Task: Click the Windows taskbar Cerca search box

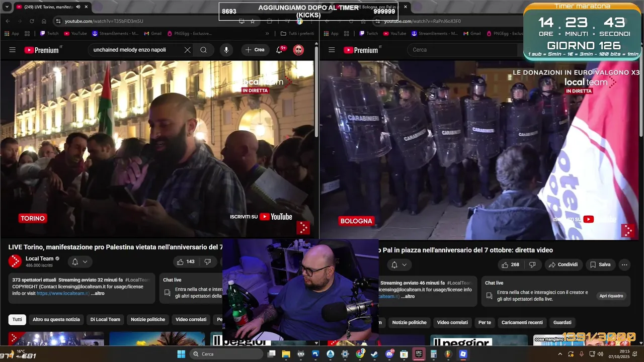Action: point(225,354)
